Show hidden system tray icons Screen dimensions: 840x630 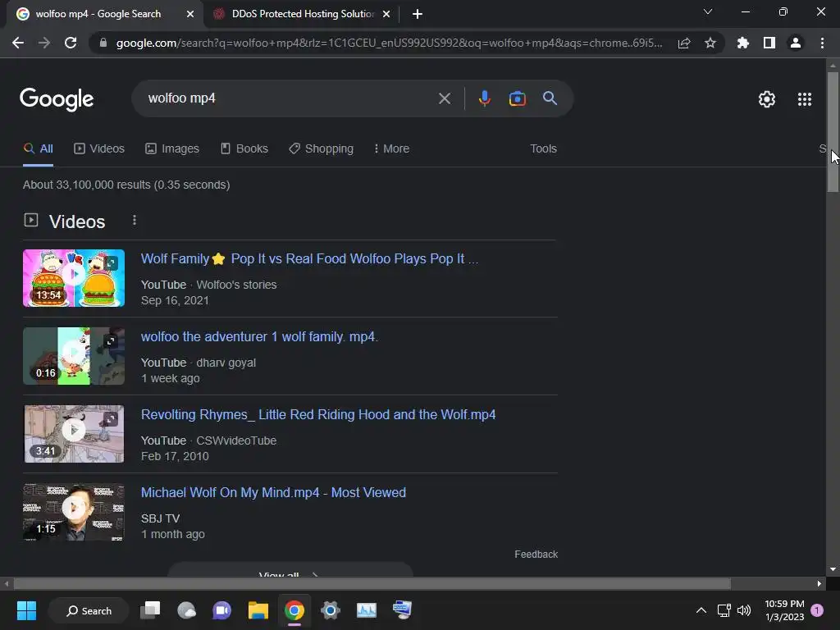point(701,610)
